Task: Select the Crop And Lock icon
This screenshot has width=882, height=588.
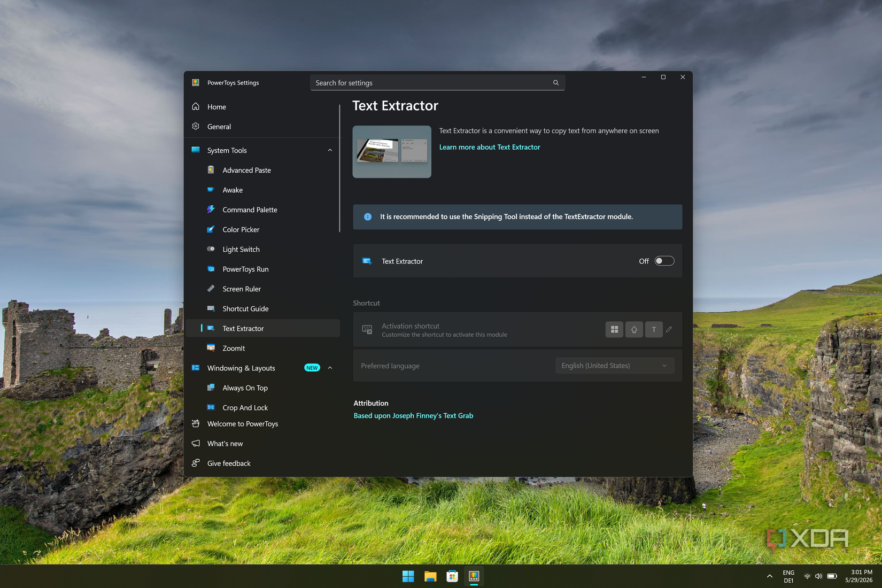Action: coord(211,407)
